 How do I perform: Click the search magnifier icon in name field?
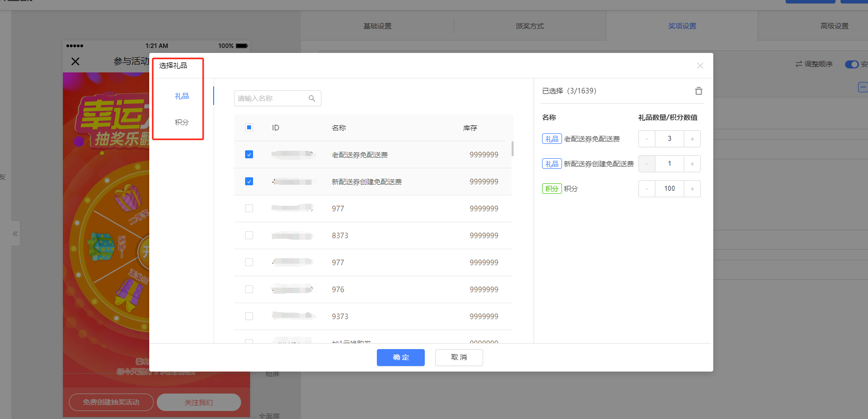pyautogui.click(x=312, y=98)
